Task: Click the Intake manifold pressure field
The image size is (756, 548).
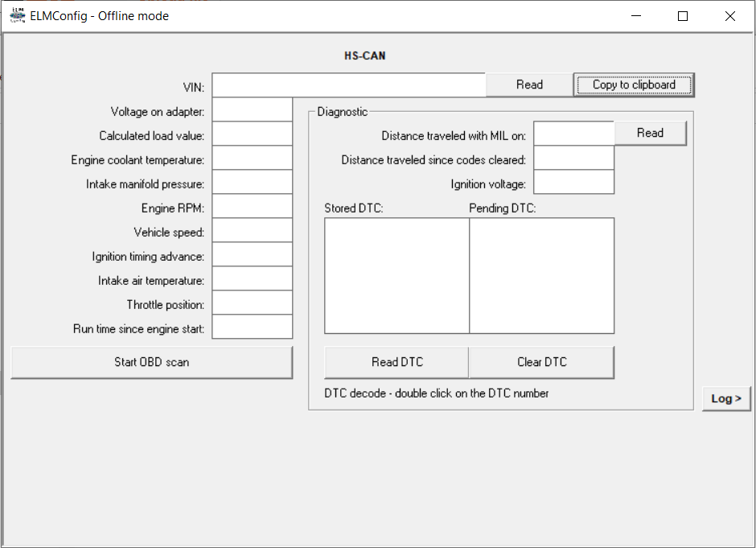Action: tap(253, 181)
